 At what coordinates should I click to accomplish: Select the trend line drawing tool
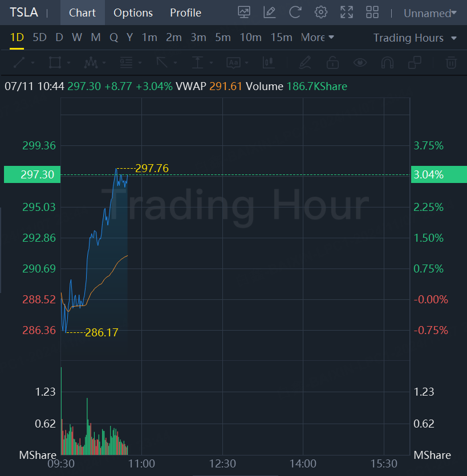tap(19, 62)
